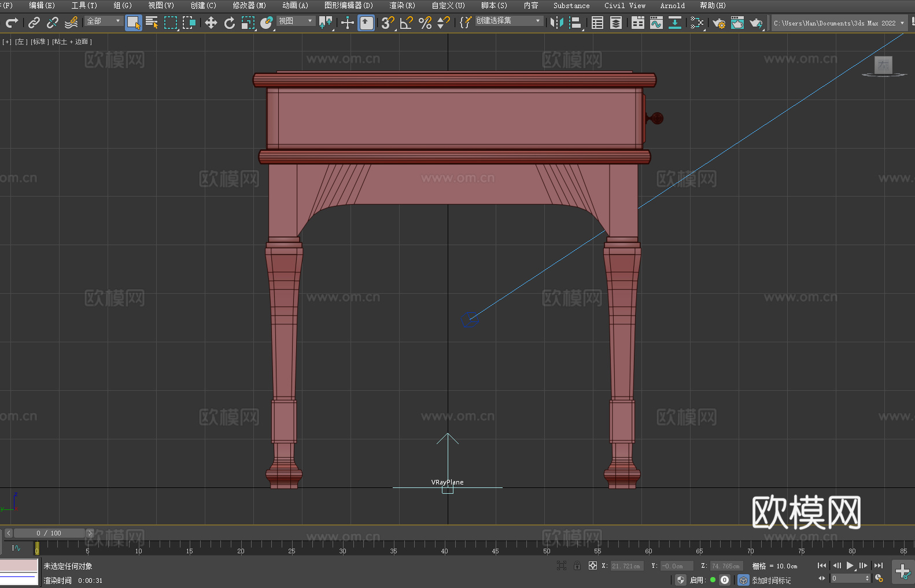This screenshot has width=915, height=588.
Task: Click the ViewCube left face
Action: tap(883, 65)
